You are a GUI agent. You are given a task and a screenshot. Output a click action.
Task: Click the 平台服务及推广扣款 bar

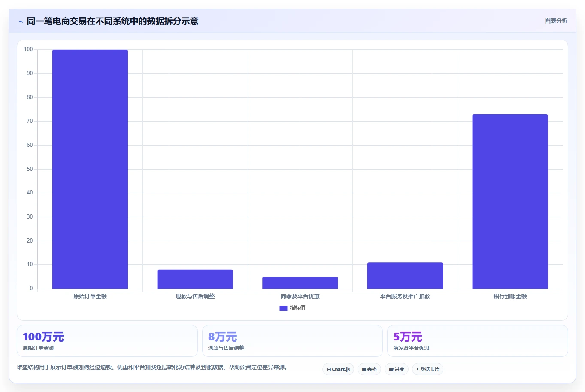pyautogui.click(x=405, y=275)
